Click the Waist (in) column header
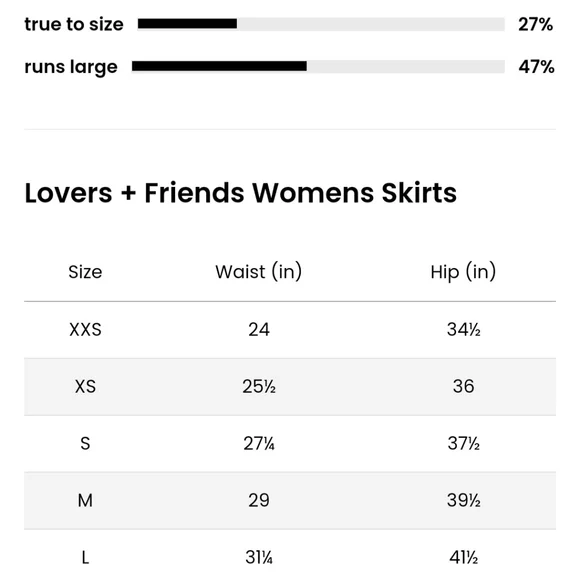The image size is (580, 579). pos(259,272)
